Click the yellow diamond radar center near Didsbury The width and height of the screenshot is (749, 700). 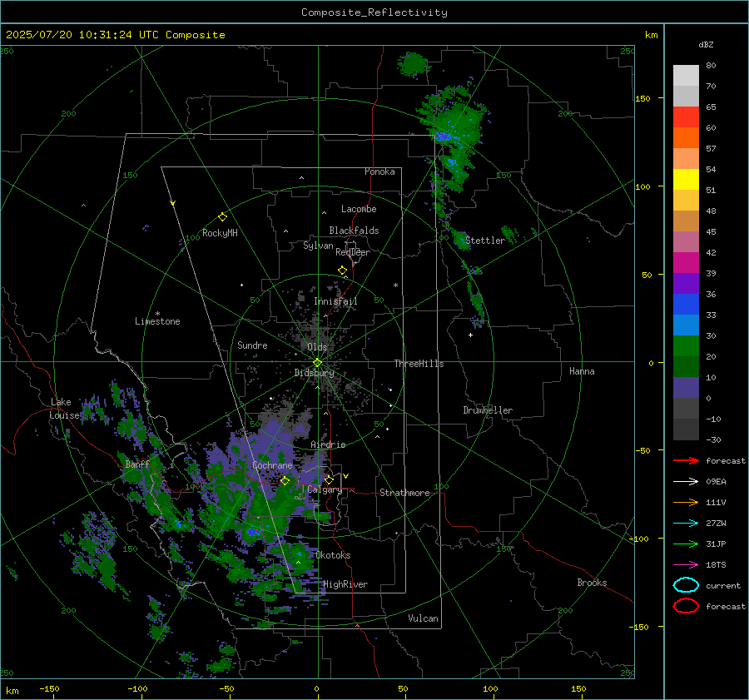317,363
